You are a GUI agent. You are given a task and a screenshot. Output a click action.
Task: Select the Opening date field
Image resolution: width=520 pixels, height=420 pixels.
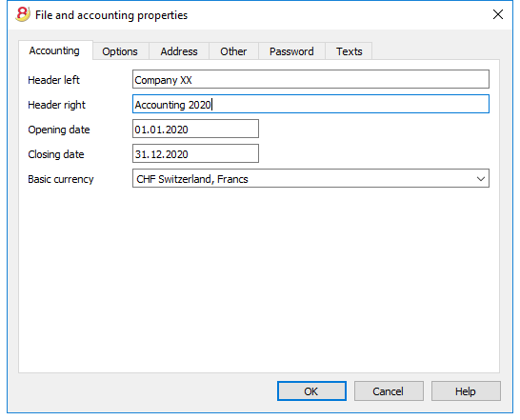click(x=195, y=130)
